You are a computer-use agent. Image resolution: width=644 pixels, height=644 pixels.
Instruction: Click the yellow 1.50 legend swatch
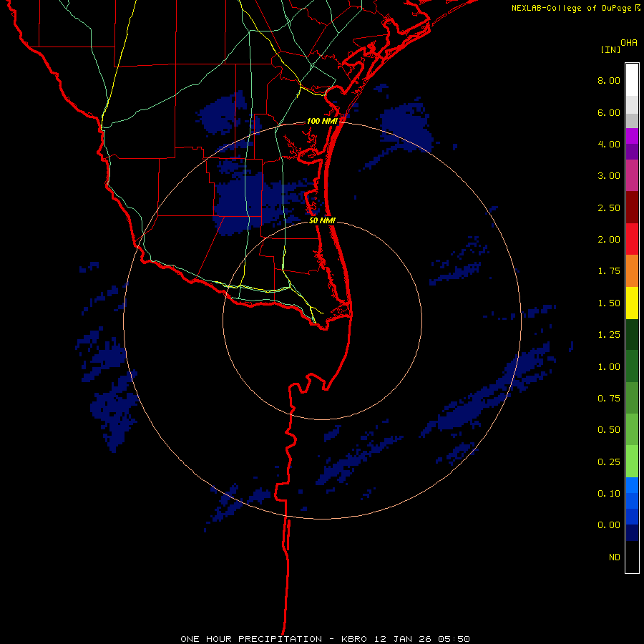point(632,303)
